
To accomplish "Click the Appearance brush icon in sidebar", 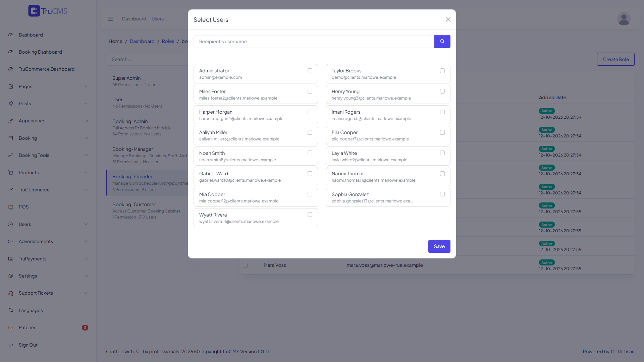I will [11, 121].
